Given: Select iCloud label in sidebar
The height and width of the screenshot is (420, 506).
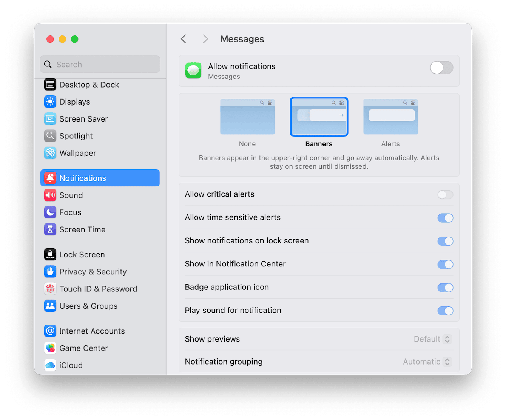Looking at the screenshot, I should click(x=71, y=365).
